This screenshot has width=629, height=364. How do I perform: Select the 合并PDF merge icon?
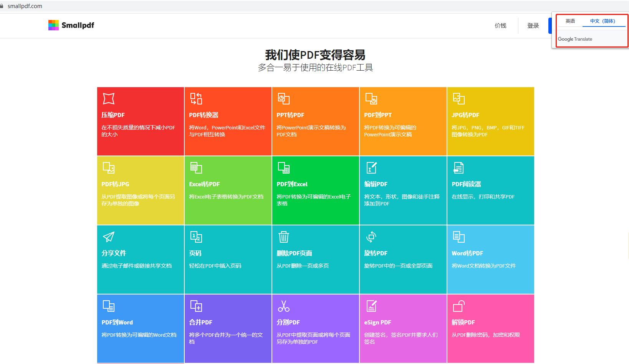[x=196, y=306]
